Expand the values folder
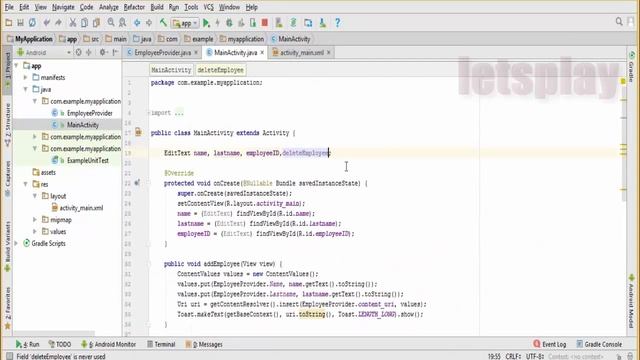 tap(35, 232)
